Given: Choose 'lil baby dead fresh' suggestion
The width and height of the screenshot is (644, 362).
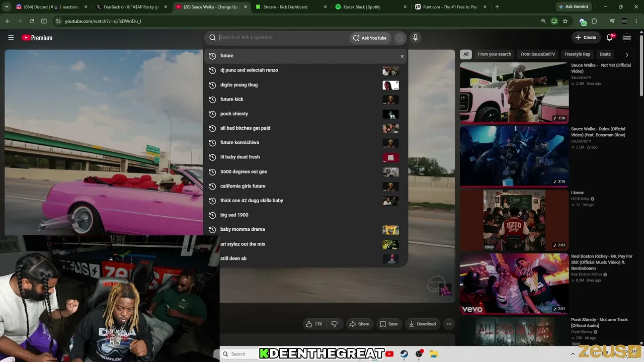Looking at the screenshot, I should click(305, 157).
